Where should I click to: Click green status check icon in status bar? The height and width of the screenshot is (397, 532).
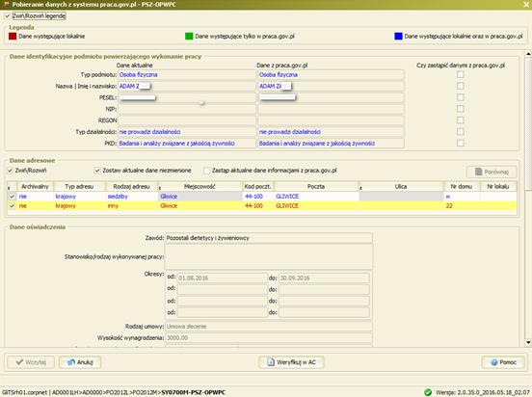pyautogui.click(x=428, y=392)
